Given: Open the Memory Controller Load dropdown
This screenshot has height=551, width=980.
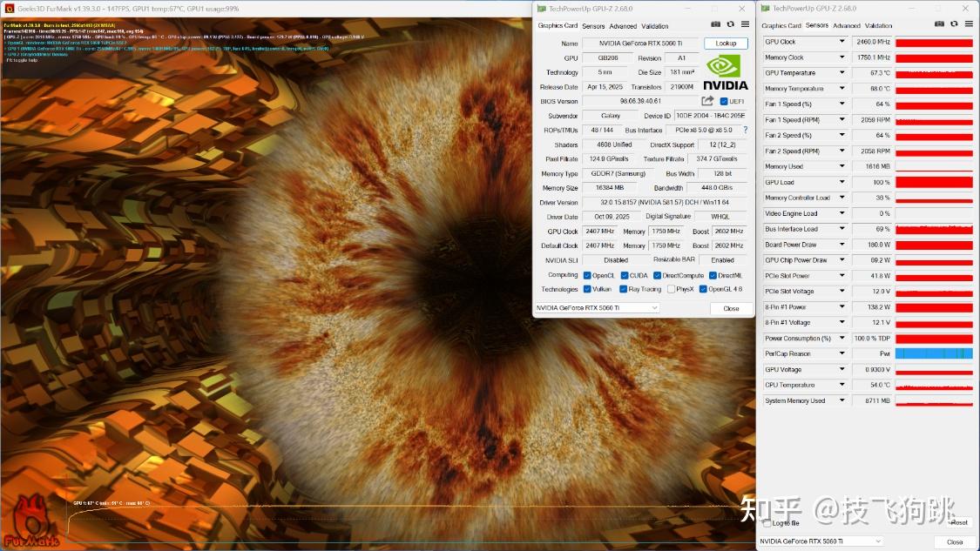Looking at the screenshot, I should pos(841,198).
